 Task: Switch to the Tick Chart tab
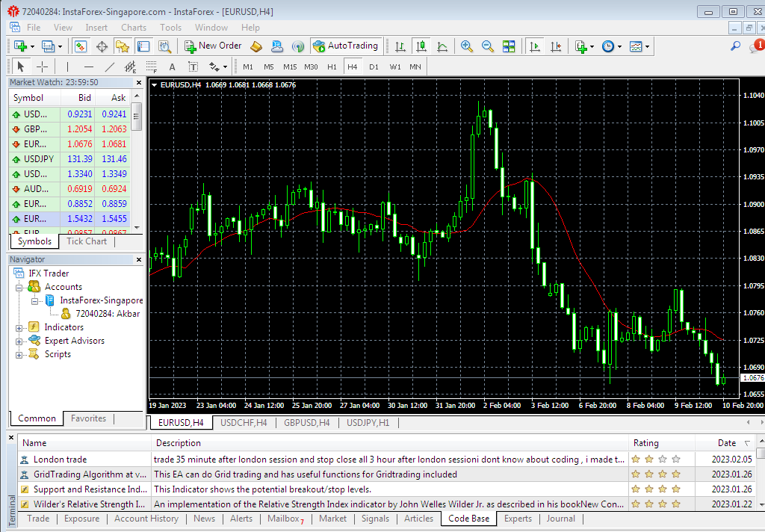click(87, 241)
